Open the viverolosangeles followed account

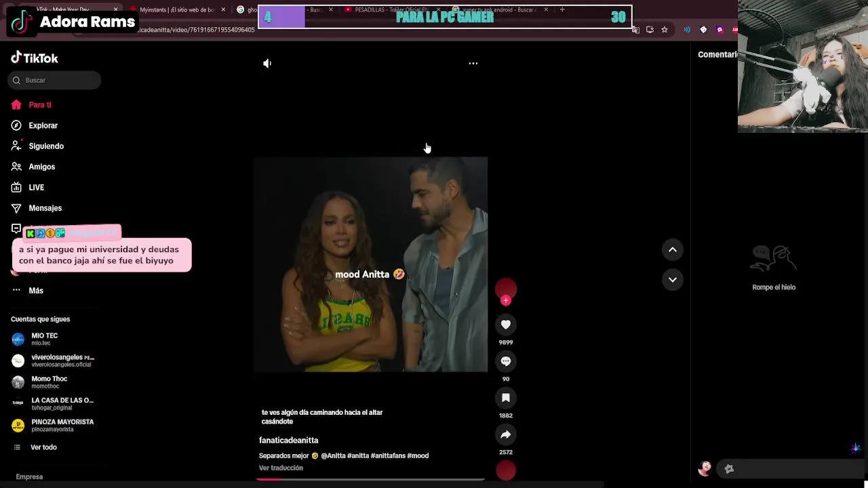pos(54,361)
